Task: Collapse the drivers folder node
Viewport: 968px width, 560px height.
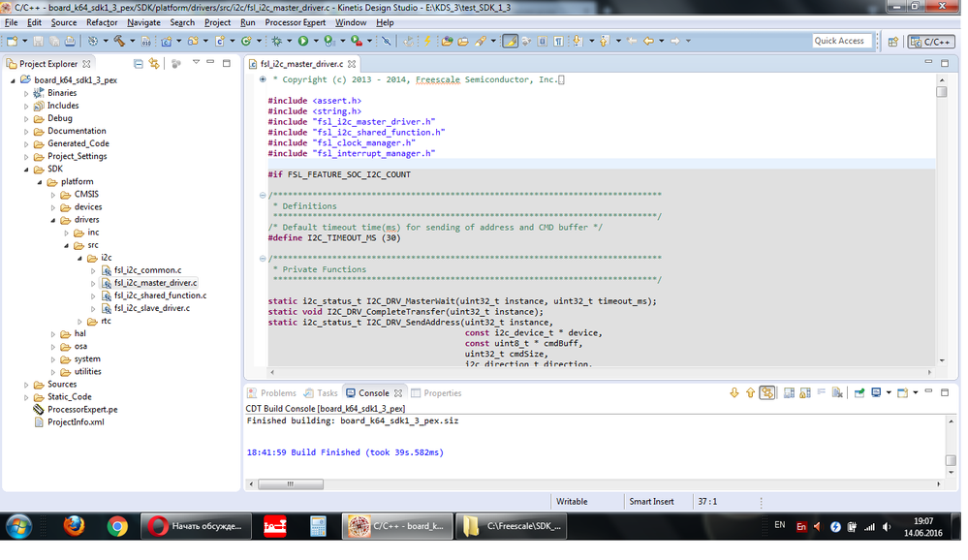Action: click(x=53, y=220)
